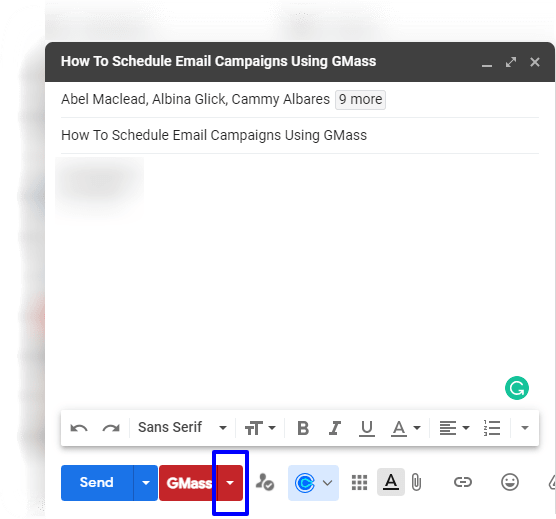Click the paperclip attach files icon

point(417,483)
